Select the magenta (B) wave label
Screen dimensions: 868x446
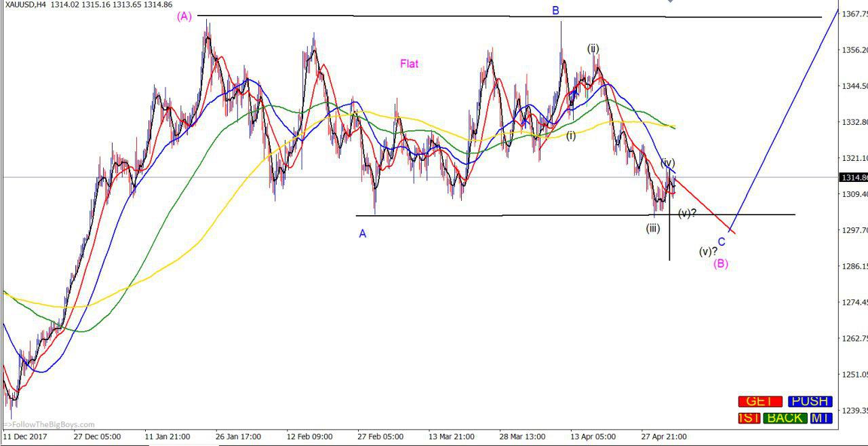(x=721, y=263)
